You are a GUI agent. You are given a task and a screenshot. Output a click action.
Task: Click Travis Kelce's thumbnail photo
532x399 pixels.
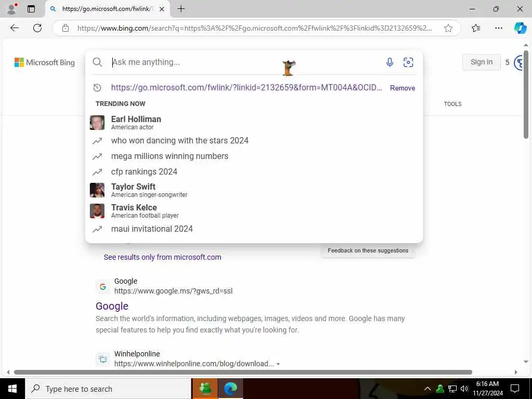(x=97, y=211)
